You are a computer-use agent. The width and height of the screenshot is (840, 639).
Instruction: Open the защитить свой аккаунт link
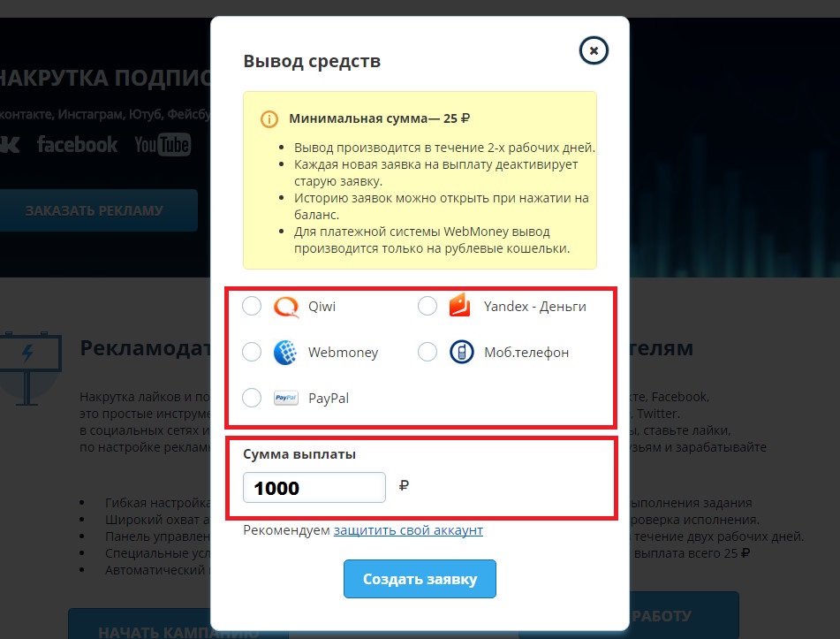click(408, 530)
